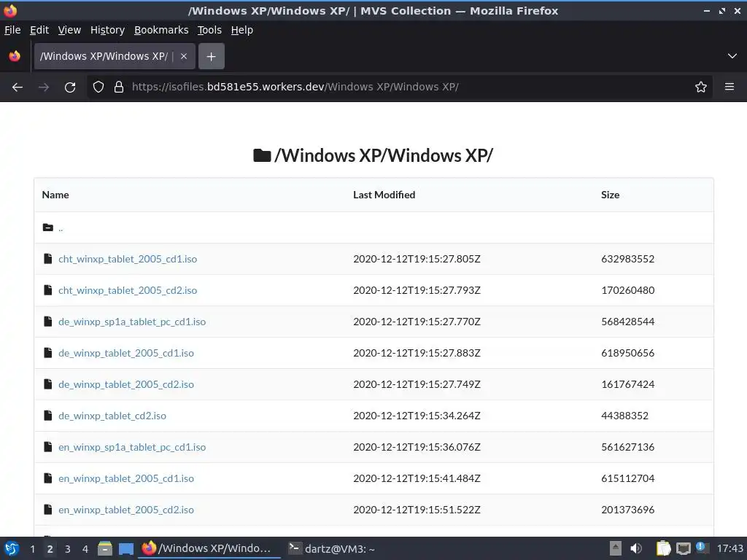Open the Edit menu
The width and height of the screenshot is (747, 560).
click(39, 30)
